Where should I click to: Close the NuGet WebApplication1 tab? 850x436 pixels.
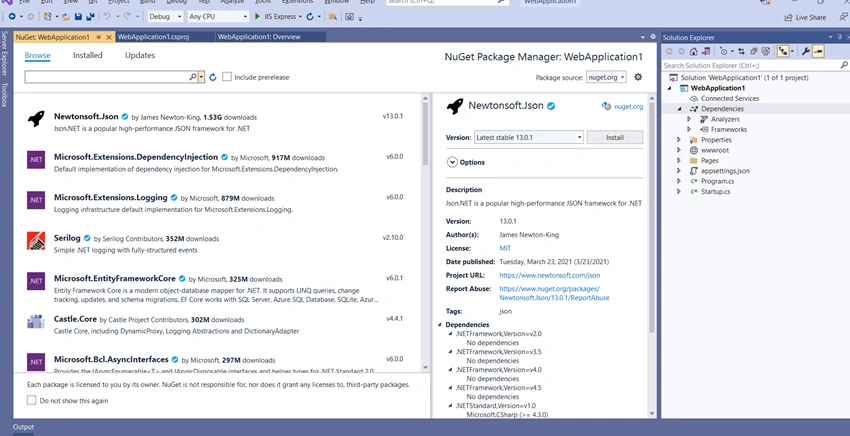point(109,37)
